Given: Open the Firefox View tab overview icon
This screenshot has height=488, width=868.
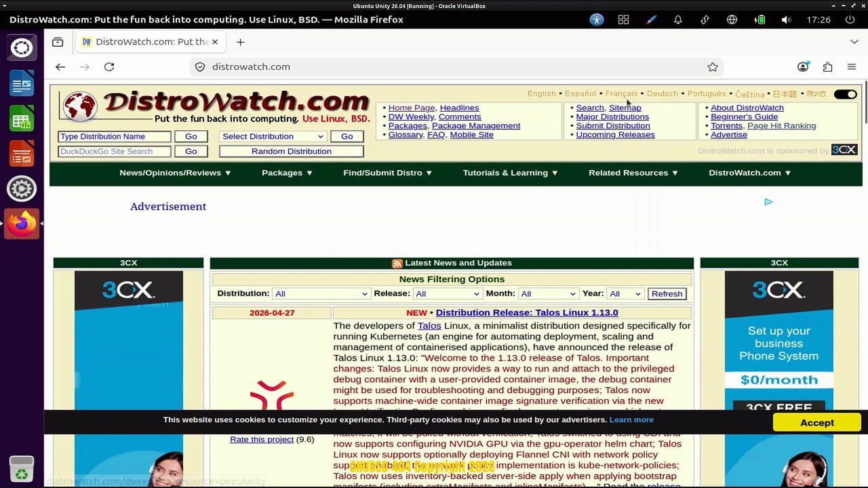Looking at the screenshot, I should [58, 42].
